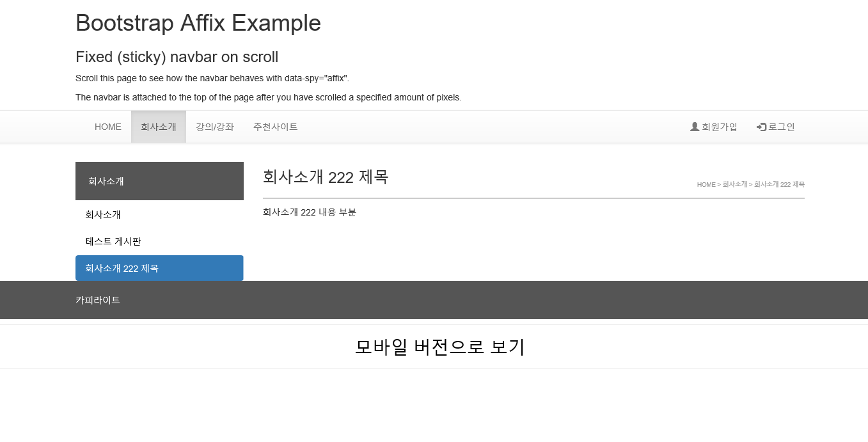868x442 pixels.
Task: Click the dark 회사소개 sidebar header
Action: [x=159, y=181]
